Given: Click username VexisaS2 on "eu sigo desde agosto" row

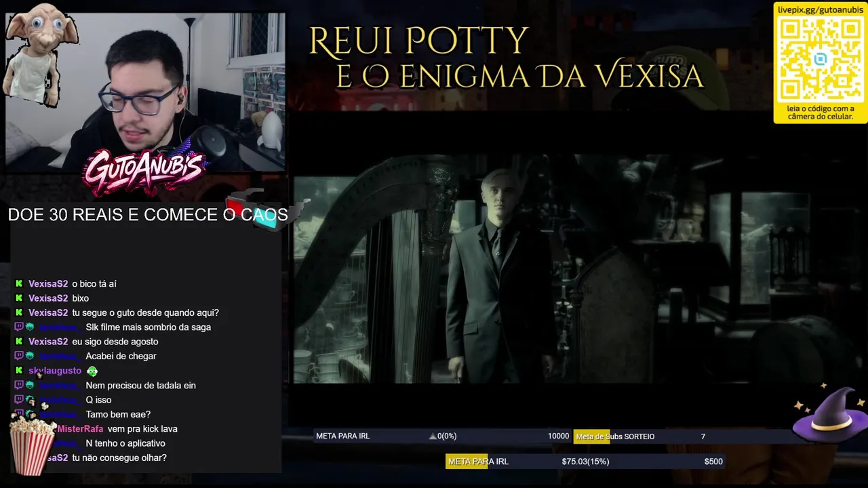Looking at the screenshot, I should [x=48, y=342].
